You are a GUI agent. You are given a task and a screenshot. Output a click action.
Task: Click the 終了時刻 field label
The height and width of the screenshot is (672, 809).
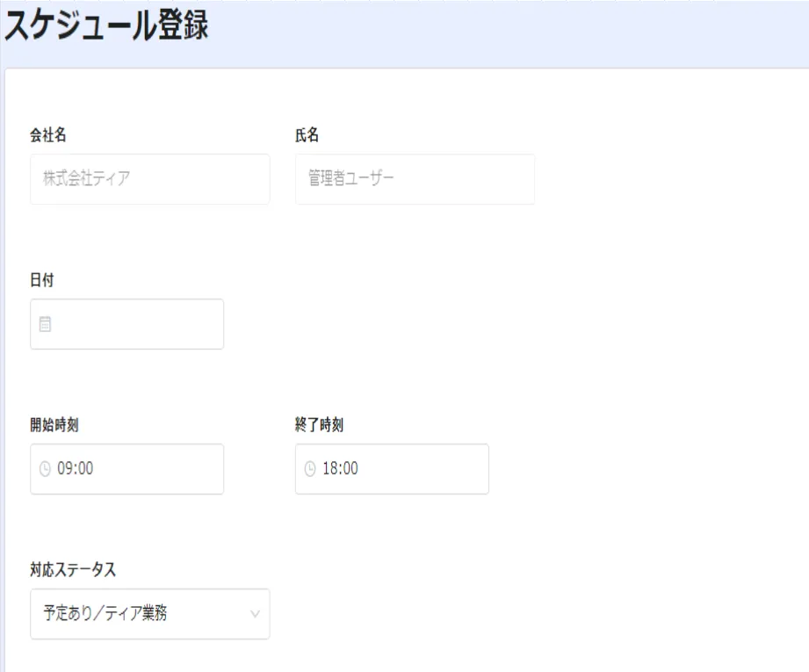[x=319, y=425]
